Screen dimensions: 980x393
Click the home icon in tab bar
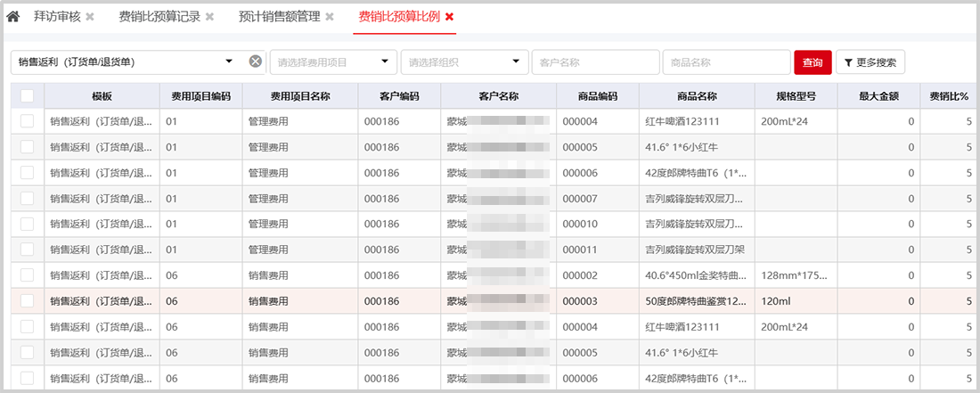tap(13, 17)
